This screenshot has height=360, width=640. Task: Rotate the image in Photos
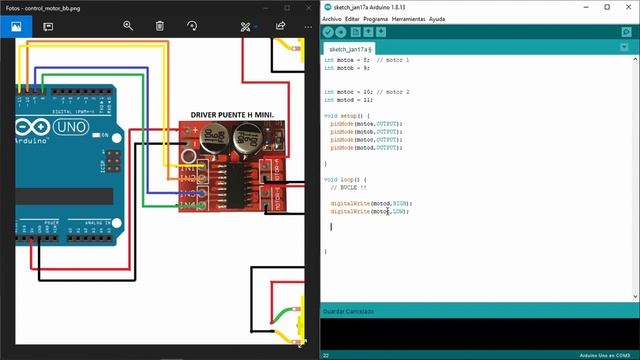[x=192, y=26]
